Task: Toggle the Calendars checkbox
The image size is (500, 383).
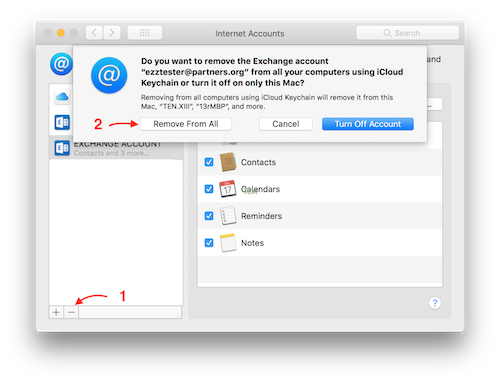Action: click(209, 189)
